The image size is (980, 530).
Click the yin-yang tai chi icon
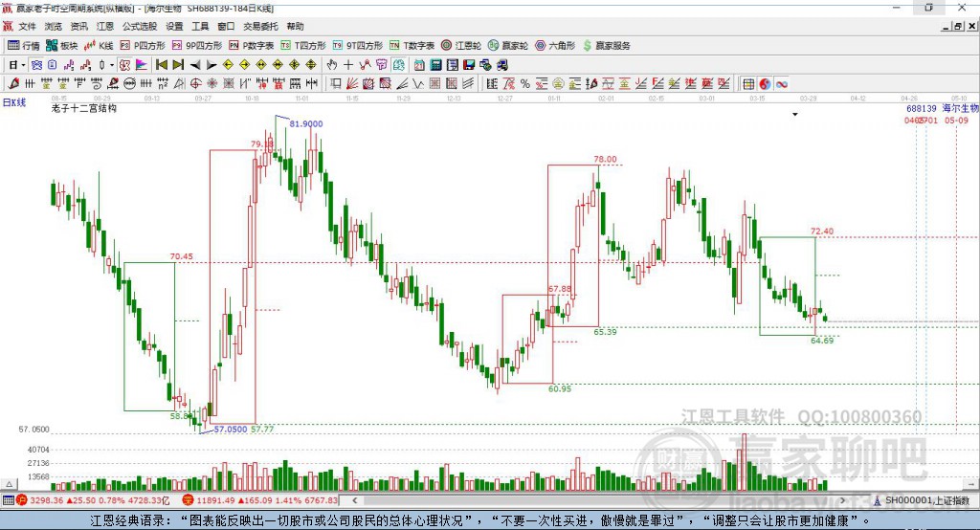coord(765,84)
